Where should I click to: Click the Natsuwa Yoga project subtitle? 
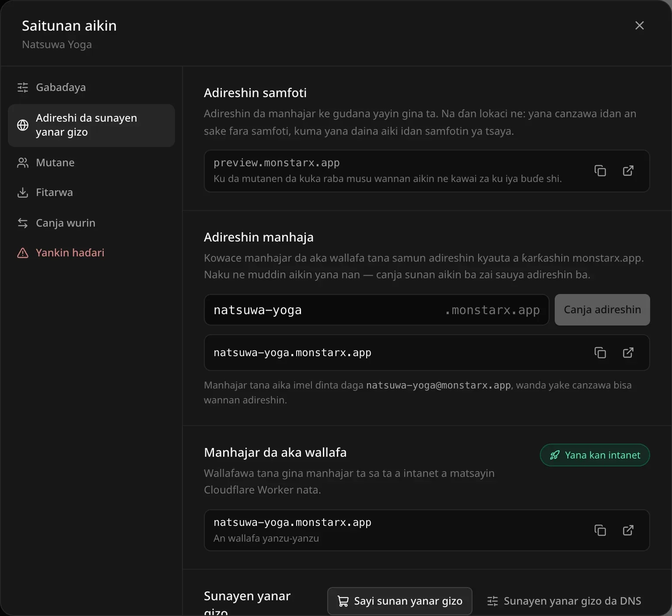(57, 45)
